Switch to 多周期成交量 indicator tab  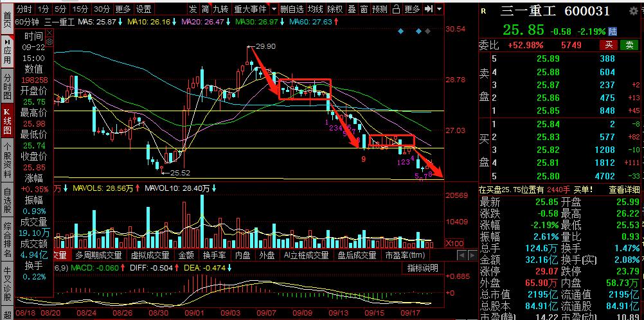(98, 255)
